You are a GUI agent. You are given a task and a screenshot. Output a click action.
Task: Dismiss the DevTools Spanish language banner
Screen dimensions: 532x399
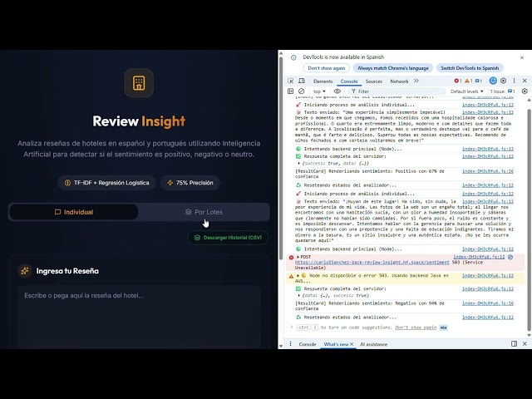click(x=522, y=57)
